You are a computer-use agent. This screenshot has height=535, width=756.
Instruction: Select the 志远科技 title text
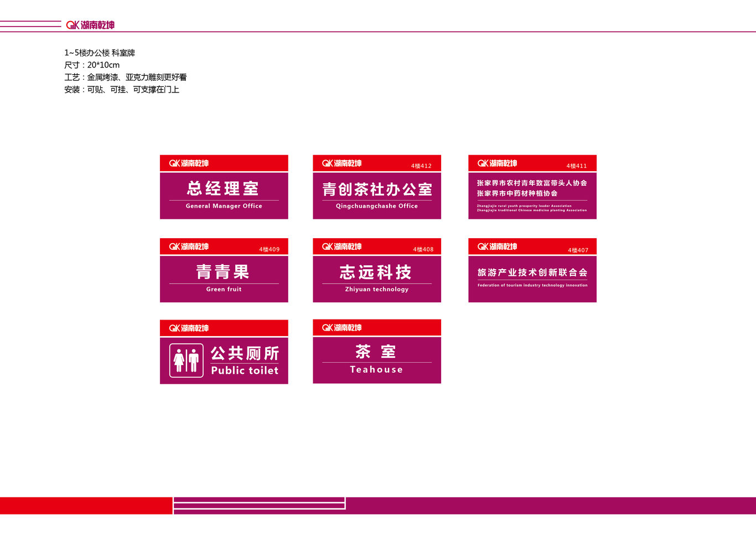[x=376, y=272]
